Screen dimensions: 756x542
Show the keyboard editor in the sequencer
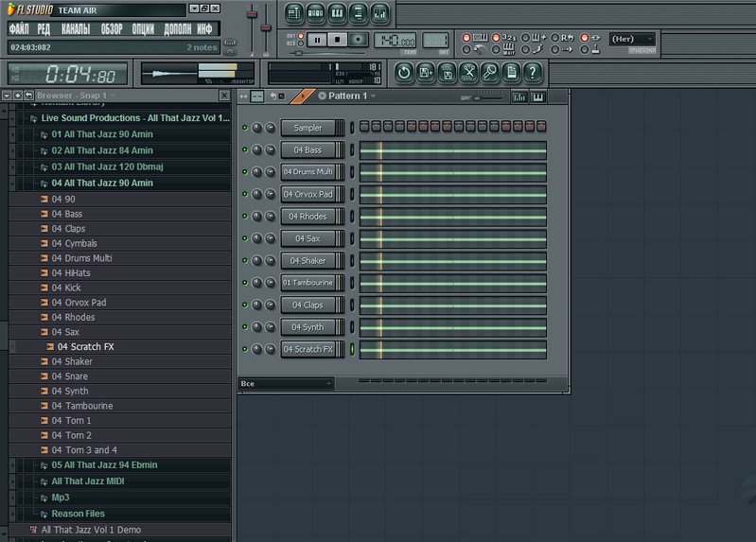coord(538,96)
